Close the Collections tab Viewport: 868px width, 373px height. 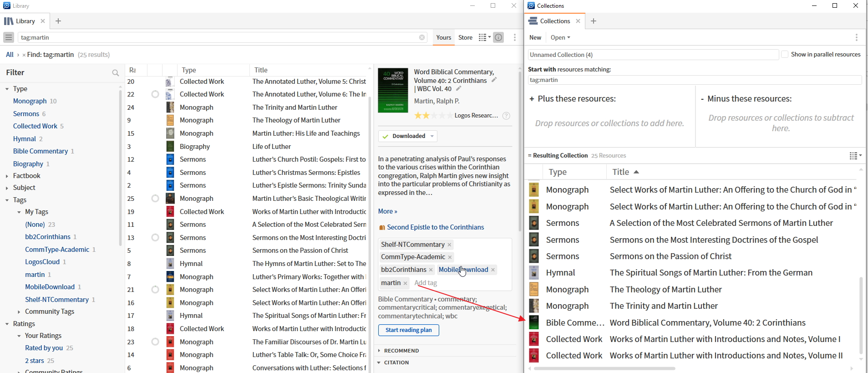(x=578, y=21)
